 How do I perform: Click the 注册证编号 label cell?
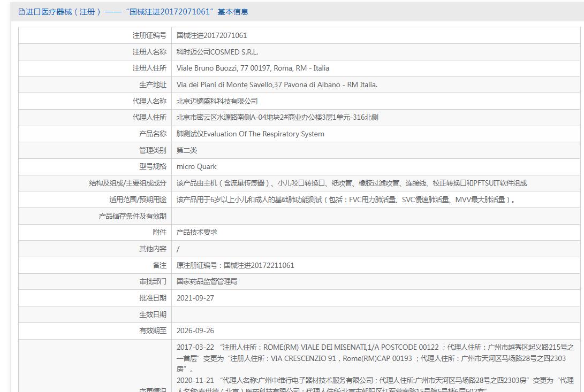[x=95, y=35]
